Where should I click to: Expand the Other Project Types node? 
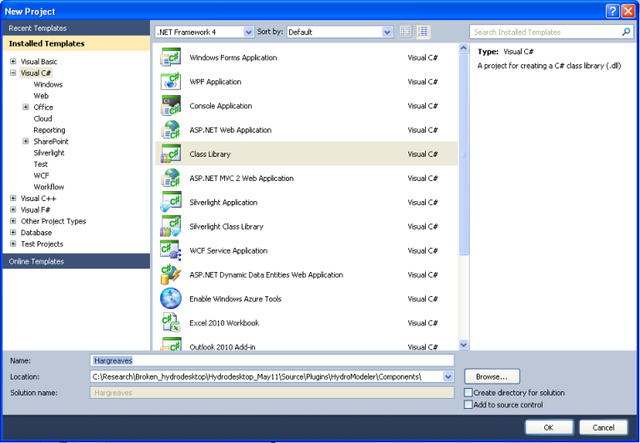pyautogui.click(x=13, y=221)
